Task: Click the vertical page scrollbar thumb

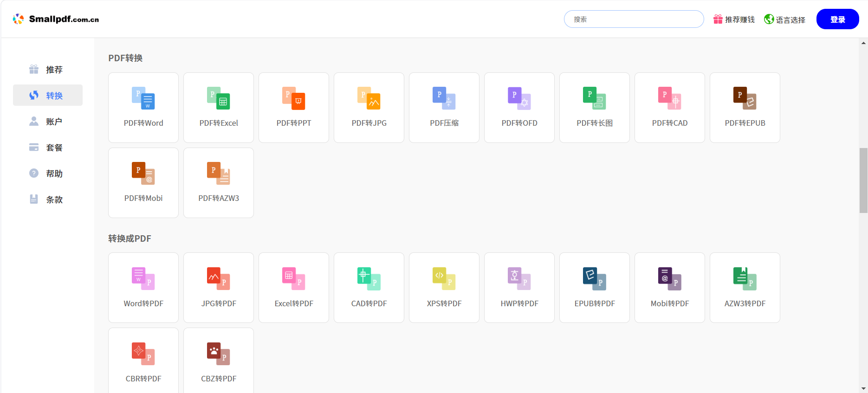Action: (x=863, y=180)
